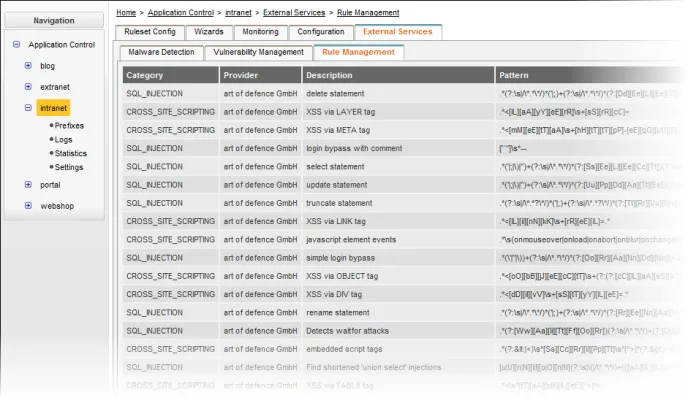This screenshot has height=400, width=688.
Task: Select the 'simple login bypass' cell
Action: 398,258
